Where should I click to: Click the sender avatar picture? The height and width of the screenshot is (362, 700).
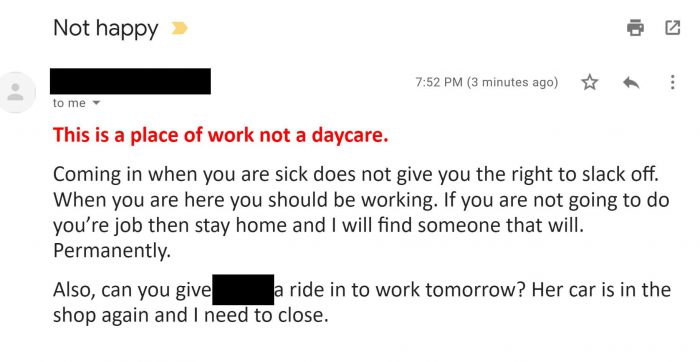16,92
